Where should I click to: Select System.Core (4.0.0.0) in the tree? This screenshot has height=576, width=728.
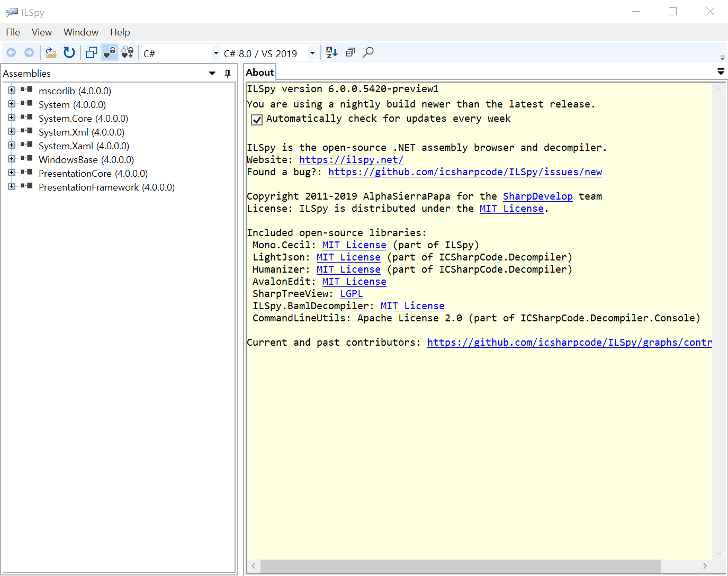(x=83, y=119)
